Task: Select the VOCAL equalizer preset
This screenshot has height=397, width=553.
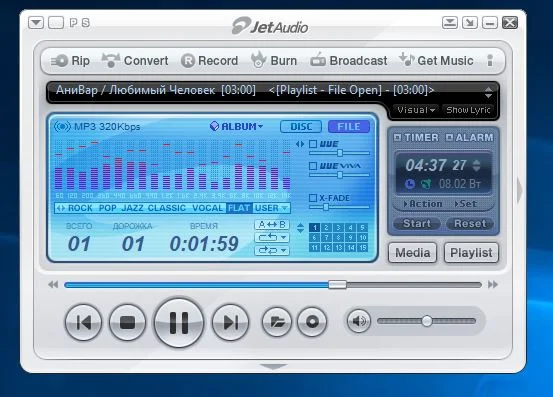Action: pyautogui.click(x=208, y=208)
